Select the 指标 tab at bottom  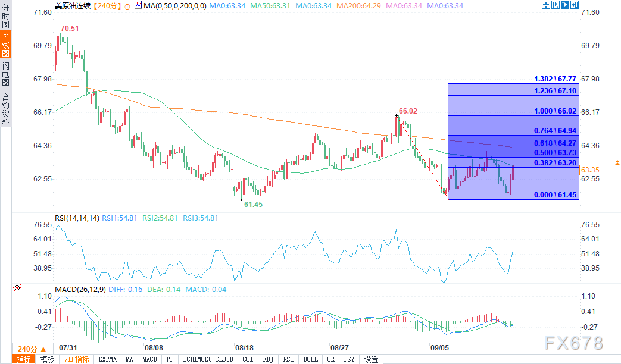pos(24,359)
